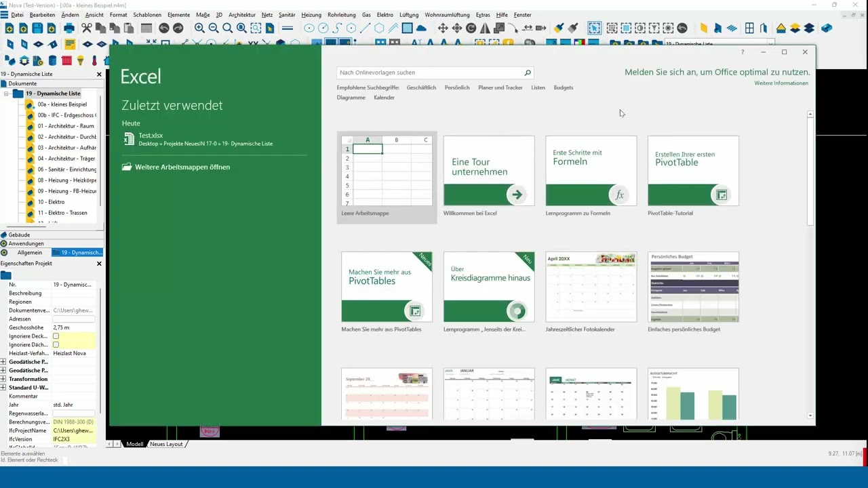This screenshot has width=868, height=488.
Task: Expand the first Geodätische P... property group
Action: 3,362
